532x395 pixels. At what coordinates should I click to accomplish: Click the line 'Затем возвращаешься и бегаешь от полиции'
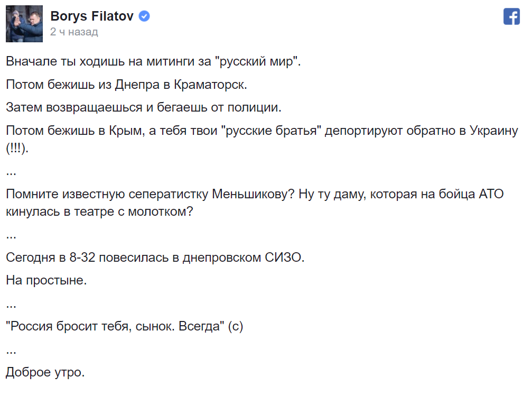pos(144,108)
